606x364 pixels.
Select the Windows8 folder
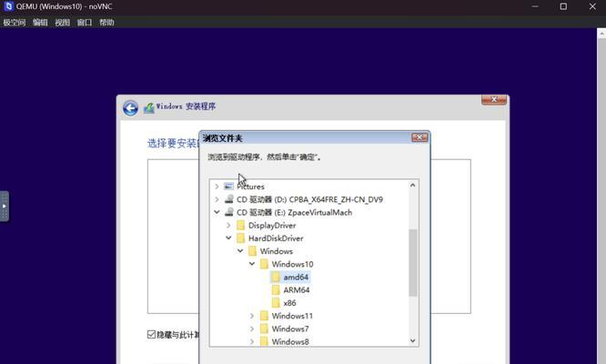click(290, 341)
